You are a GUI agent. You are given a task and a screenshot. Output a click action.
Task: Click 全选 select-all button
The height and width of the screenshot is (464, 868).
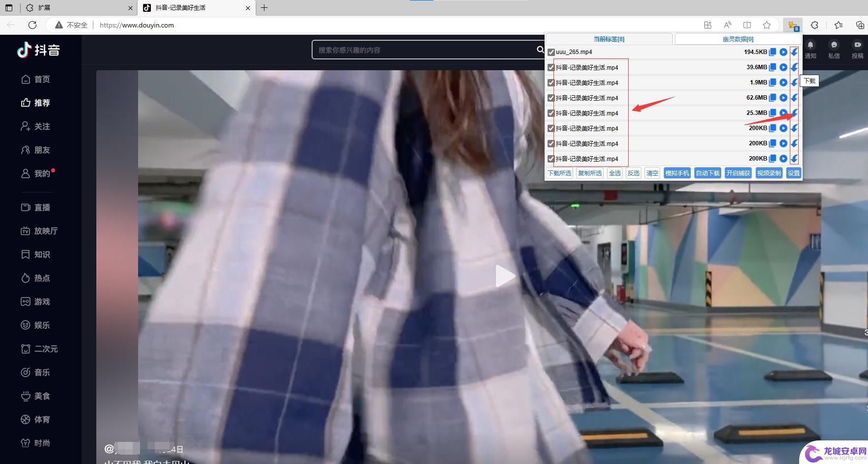coord(615,173)
